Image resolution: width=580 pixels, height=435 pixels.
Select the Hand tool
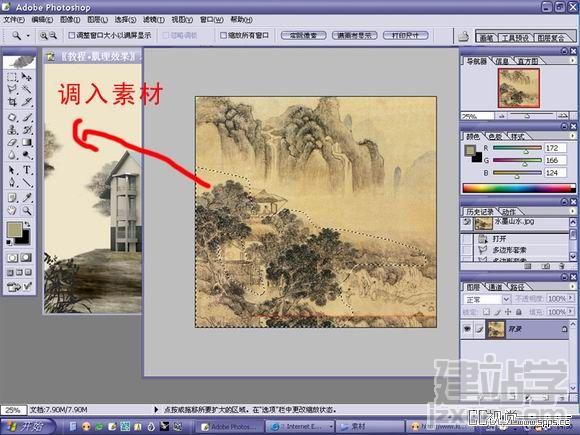click(12, 210)
